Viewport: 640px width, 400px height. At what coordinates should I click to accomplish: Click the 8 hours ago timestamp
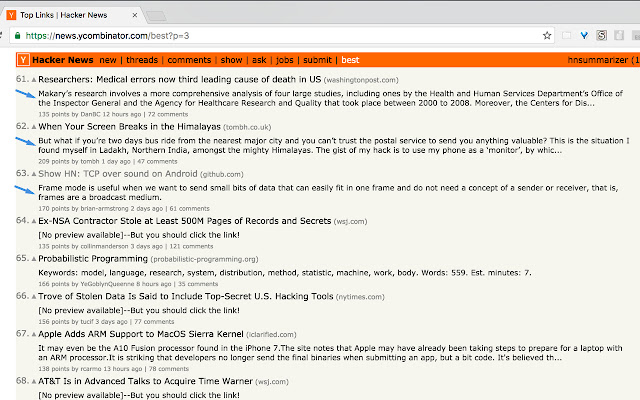click(x=153, y=284)
